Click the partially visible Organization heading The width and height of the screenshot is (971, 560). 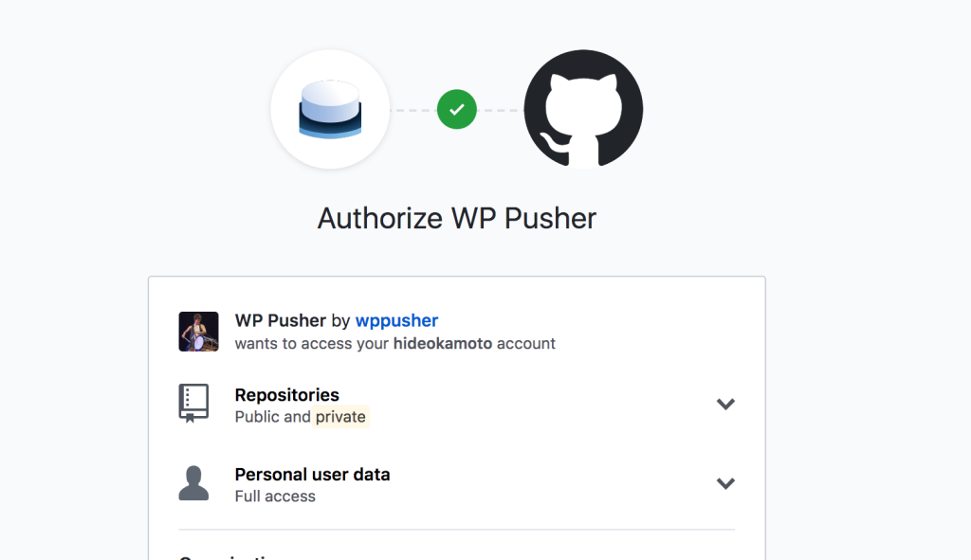pyautogui.click(x=232, y=557)
